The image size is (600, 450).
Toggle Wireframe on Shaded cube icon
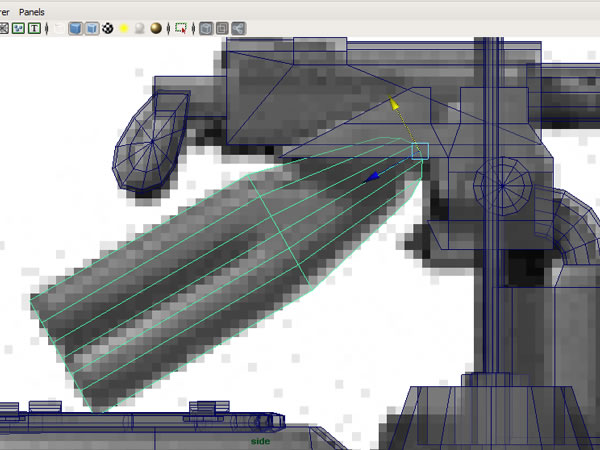92,28
